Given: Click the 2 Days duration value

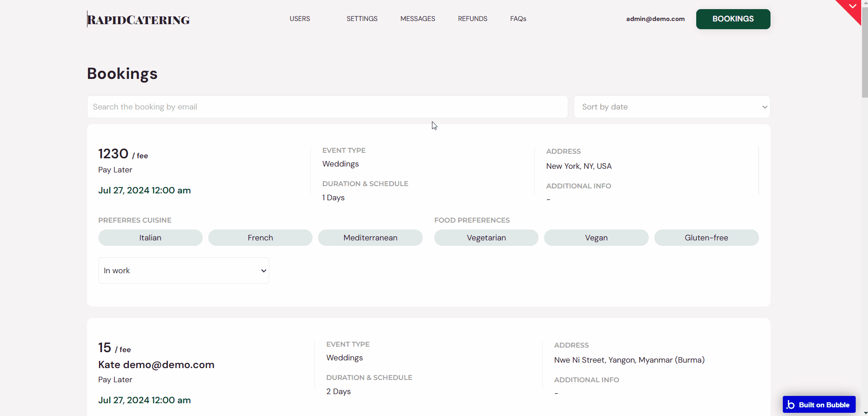Looking at the screenshot, I should tap(339, 391).
